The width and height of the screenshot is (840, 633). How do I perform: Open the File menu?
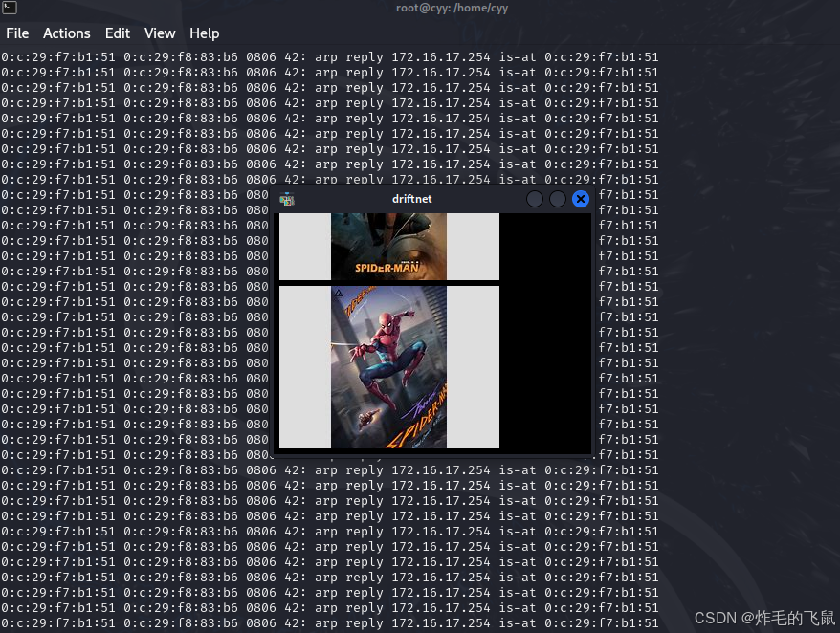pyautogui.click(x=17, y=33)
